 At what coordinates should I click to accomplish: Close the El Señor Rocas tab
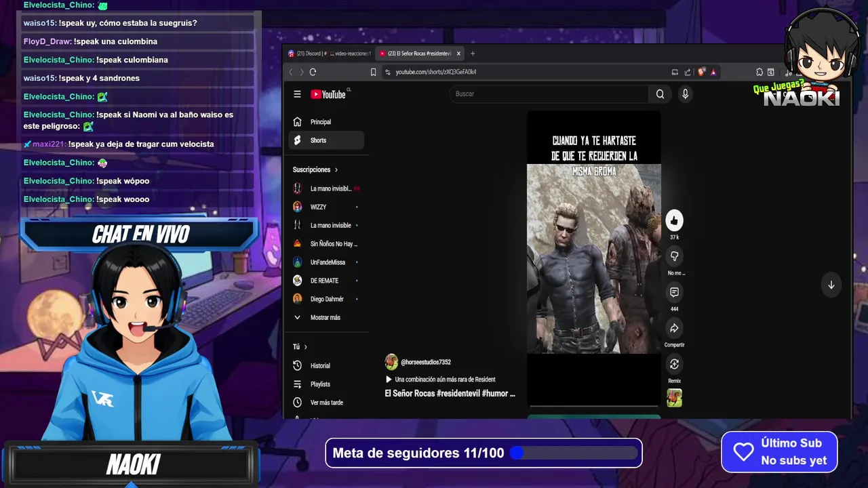pyautogui.click(x=458, y=54)
